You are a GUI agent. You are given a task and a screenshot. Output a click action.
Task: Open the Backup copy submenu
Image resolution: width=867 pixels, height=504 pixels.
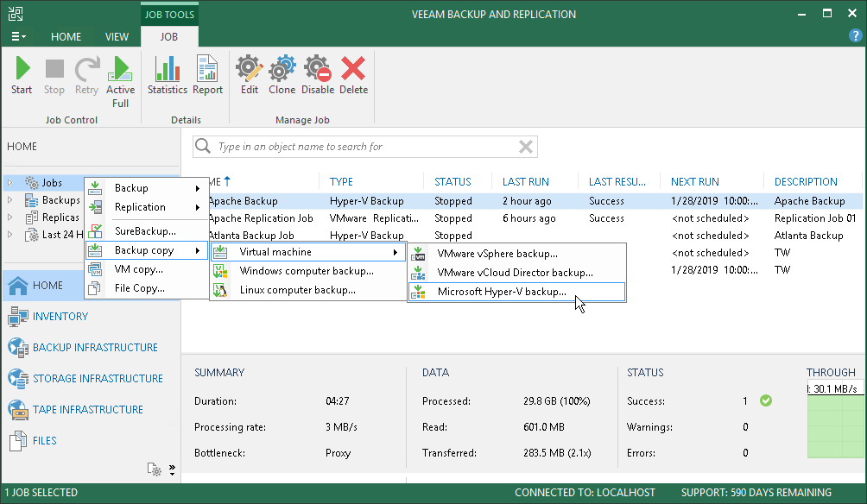146,250
